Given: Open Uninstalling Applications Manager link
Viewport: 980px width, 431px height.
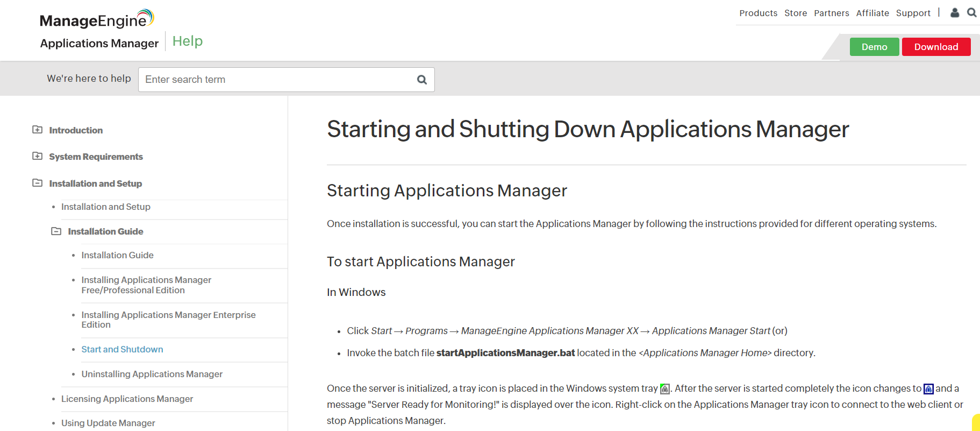Looking at the screenshot, I should tap(152, 374).
